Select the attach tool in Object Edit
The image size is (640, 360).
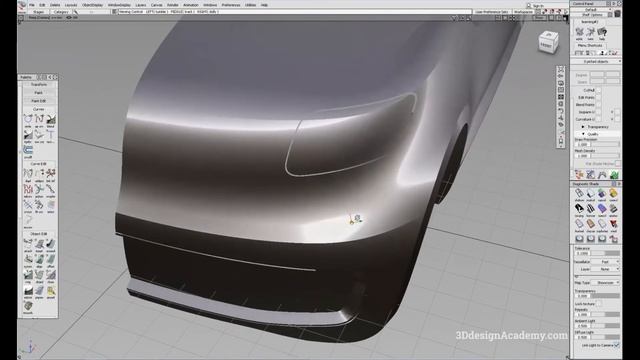(28, 244)
